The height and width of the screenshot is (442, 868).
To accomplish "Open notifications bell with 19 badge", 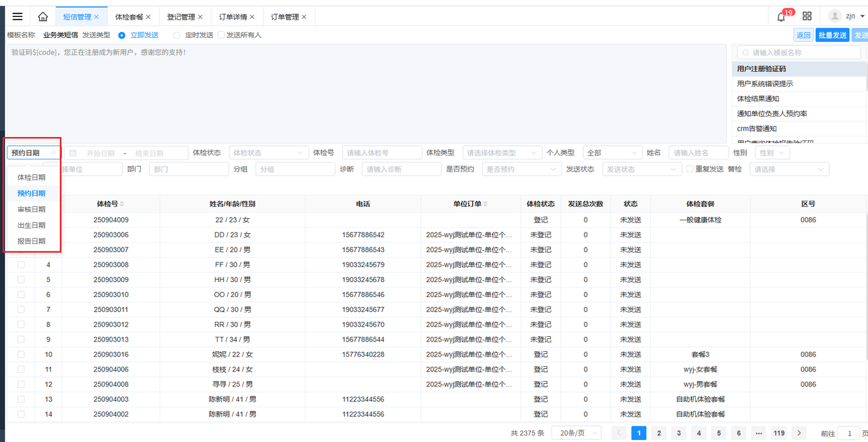I will (781, 17).
